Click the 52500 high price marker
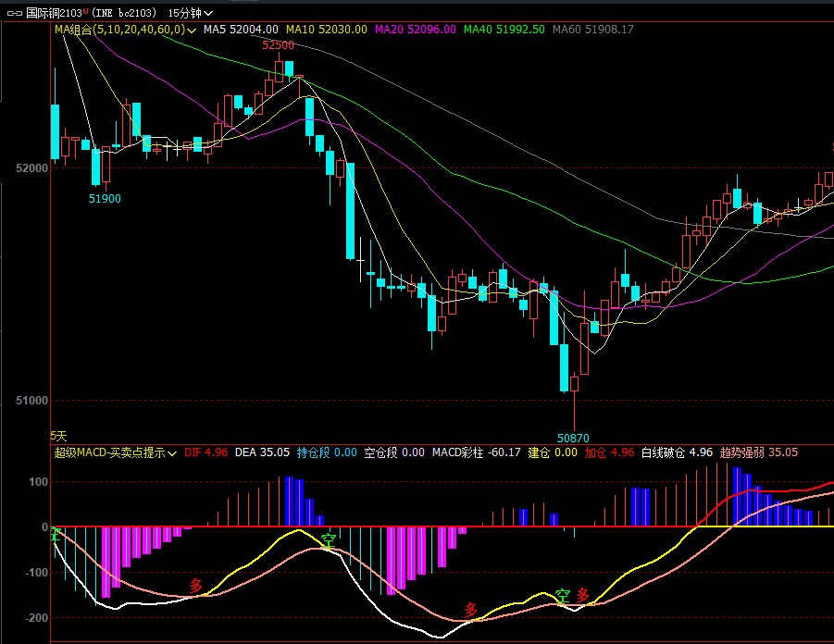Screen dimensions: 834x644 tap(279, 45)
